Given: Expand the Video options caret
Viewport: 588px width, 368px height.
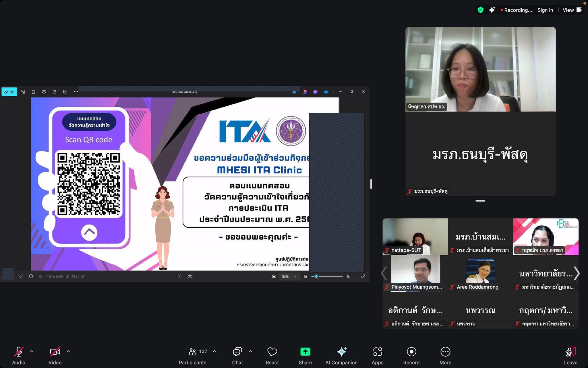Looking at the screenshot, I should (68, 351).
